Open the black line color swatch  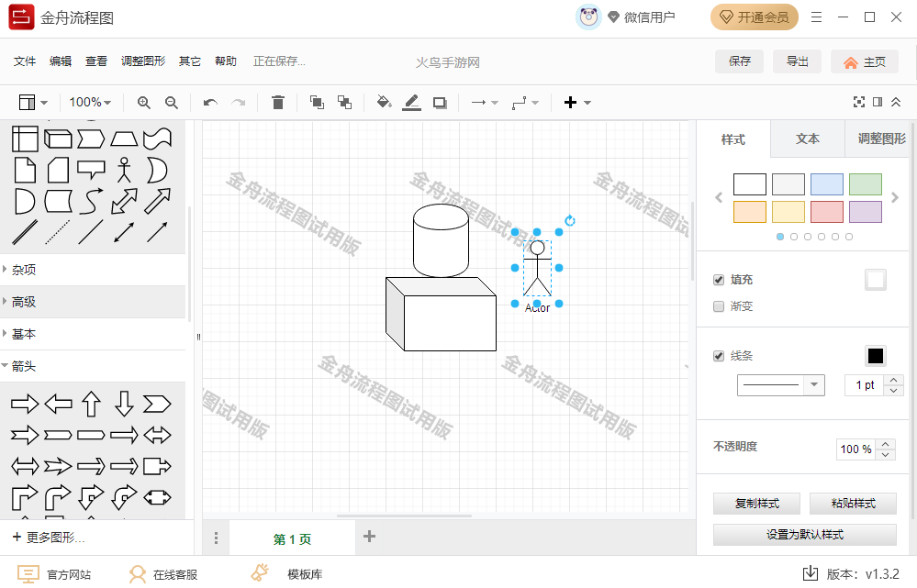[875, 356]
